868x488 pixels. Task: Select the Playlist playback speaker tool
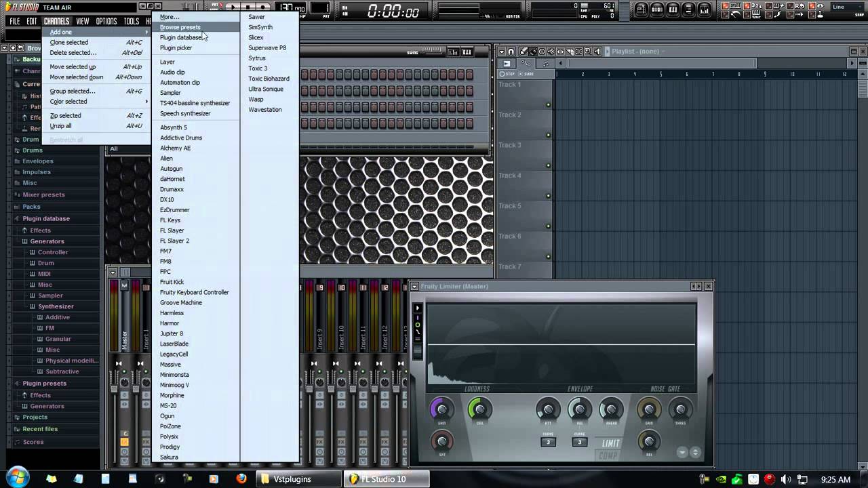[597, 52]
